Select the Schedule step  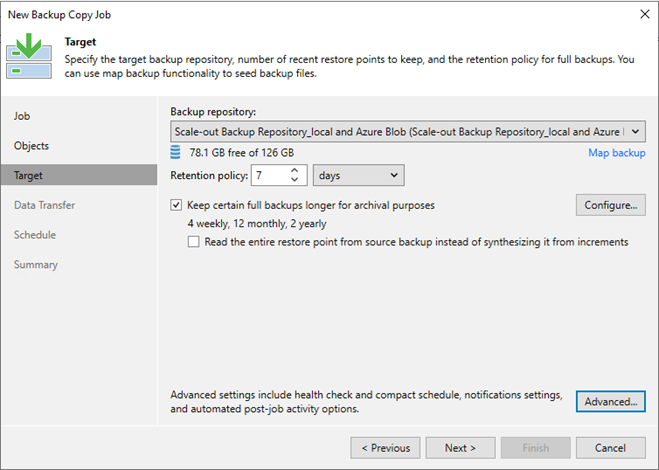coord(35,235)
